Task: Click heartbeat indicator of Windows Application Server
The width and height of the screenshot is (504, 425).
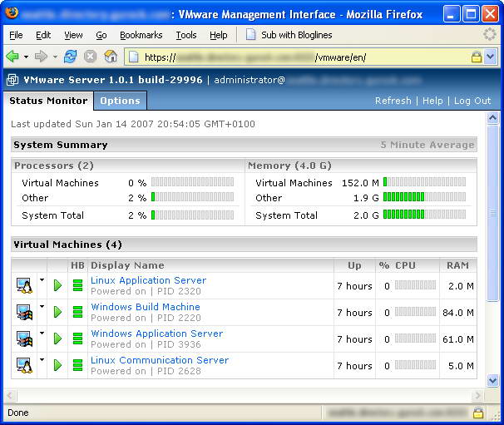Action: tap(78, 339)
